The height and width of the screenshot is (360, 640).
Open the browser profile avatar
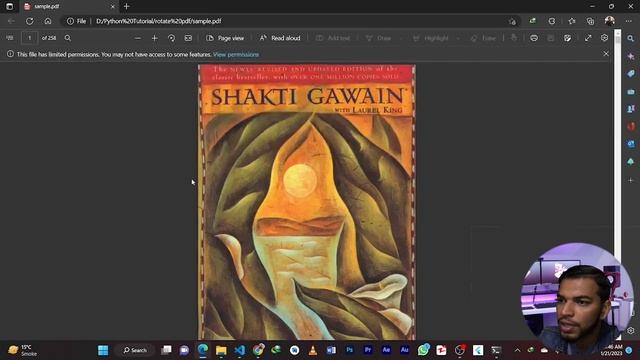tap(610, 21)
